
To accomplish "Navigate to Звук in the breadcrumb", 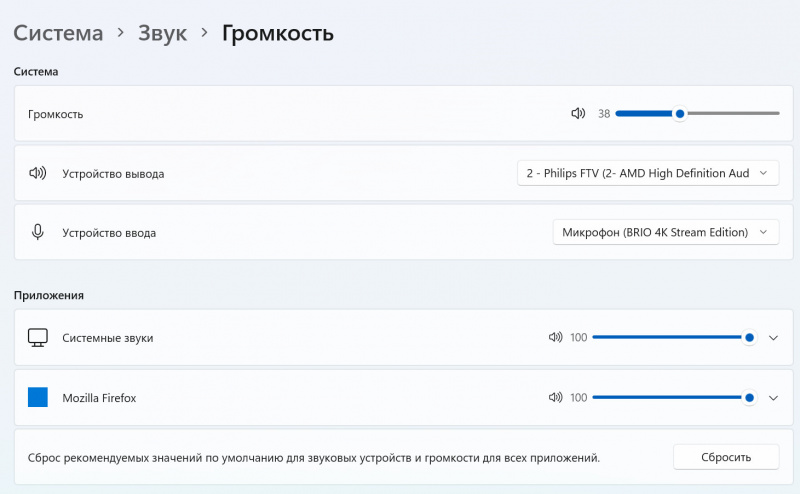I will pyautogui.click(x=162, y=33).
